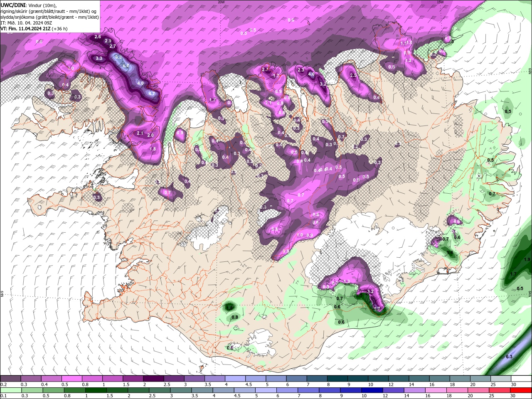Click the '2.6' snowfall value on map
The width and height of the screenshot is (532, 399).
point(98,37)
